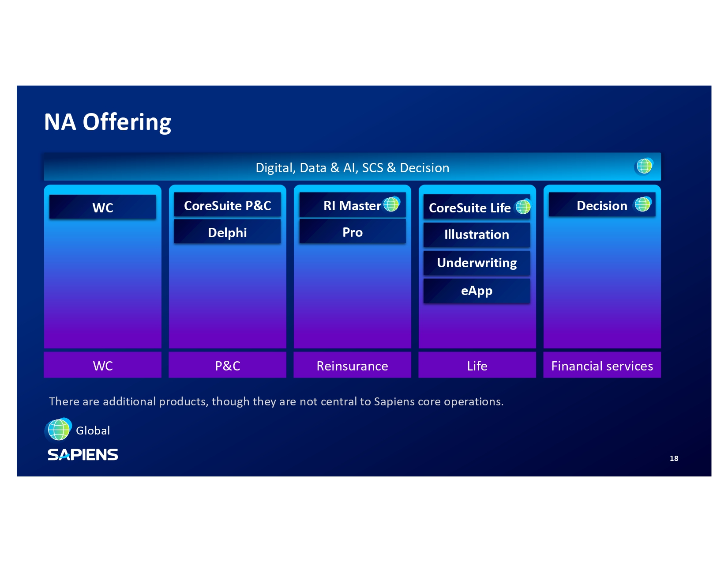Click the Sapiens logo
The height and width of the screenshot is (563, 728).
[x=83, y=454]
